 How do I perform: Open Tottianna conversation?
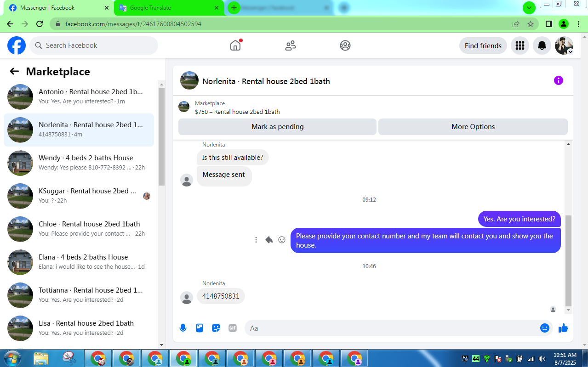click(79, 295)
